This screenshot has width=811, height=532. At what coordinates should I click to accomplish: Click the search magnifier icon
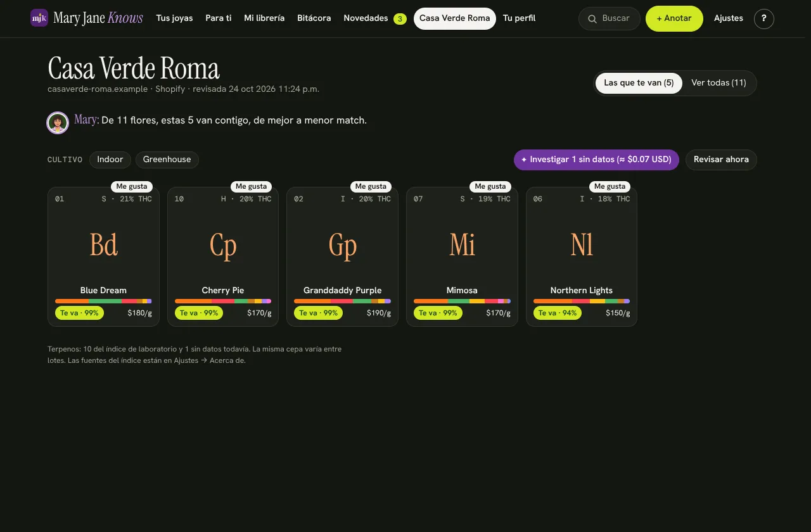click(592, 19)
